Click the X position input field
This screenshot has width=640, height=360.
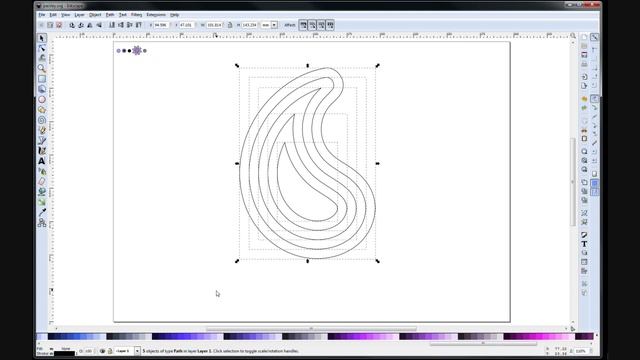click(161, 25)
